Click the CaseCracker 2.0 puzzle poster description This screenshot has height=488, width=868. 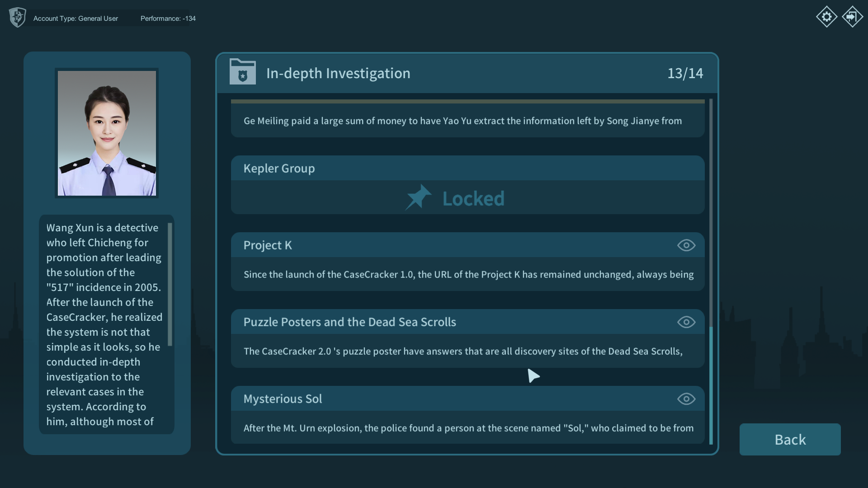(x=463, y=351)
